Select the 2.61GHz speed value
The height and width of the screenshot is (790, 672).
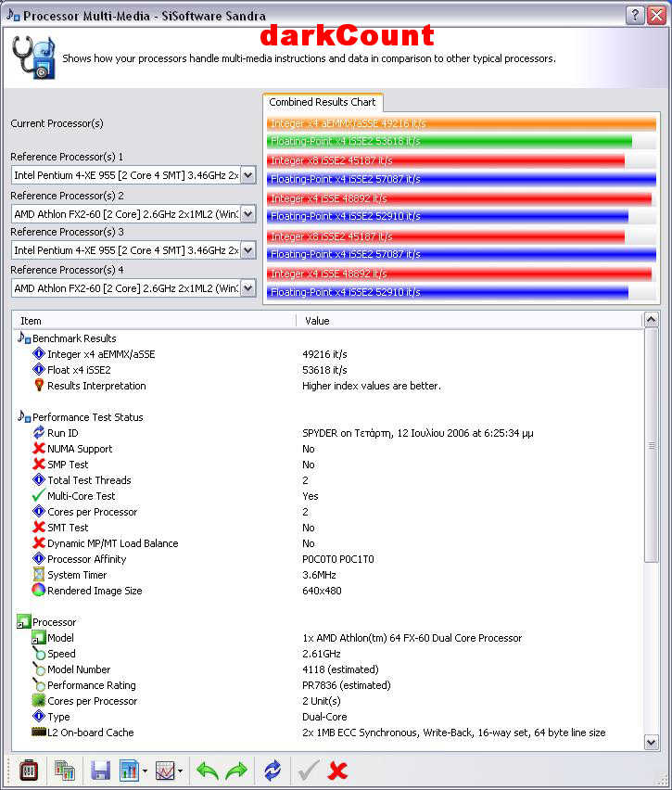[x=322, y=654]
